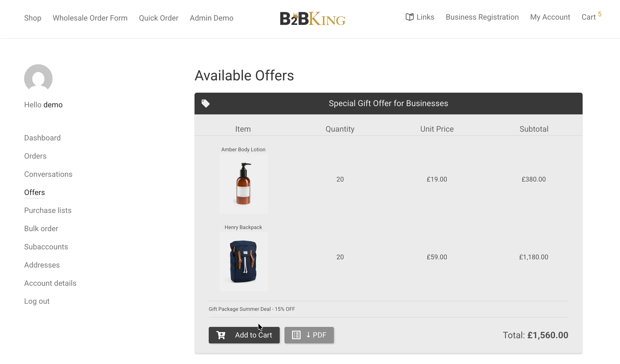Click the Henry Backpack product image

(243, 261)
